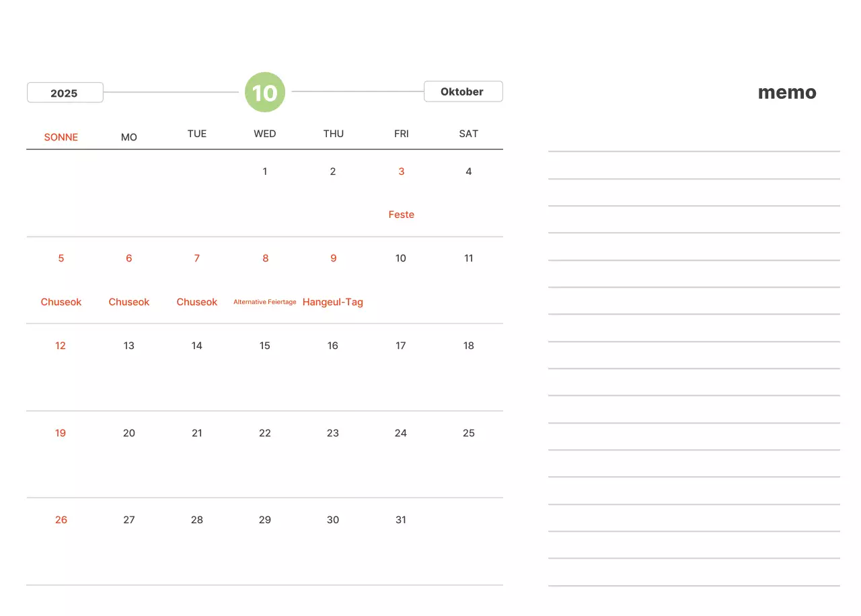Click date 18 in the Saturday column
This screenshot has height=616, width=861.
[x=468, y=346]
